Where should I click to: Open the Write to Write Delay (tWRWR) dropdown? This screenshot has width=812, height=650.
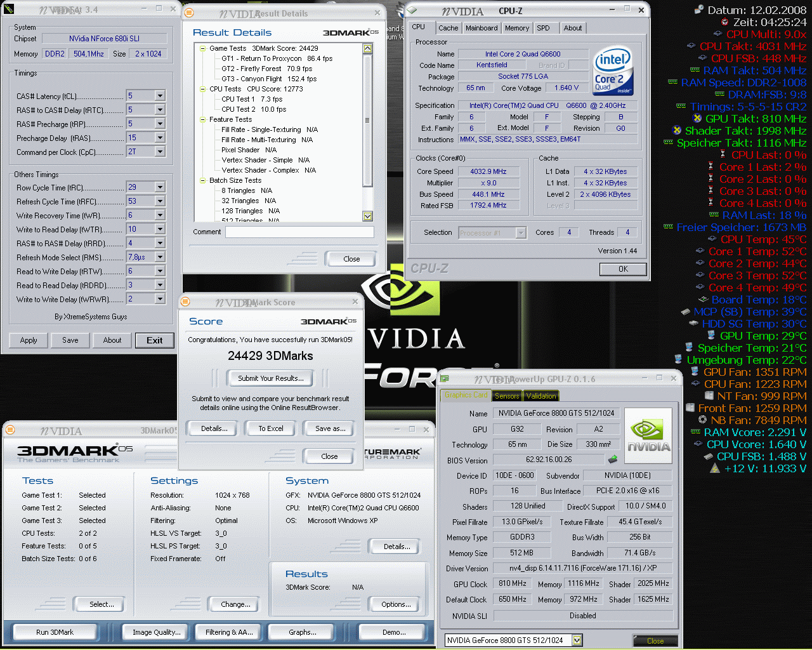tap(160, 299)
